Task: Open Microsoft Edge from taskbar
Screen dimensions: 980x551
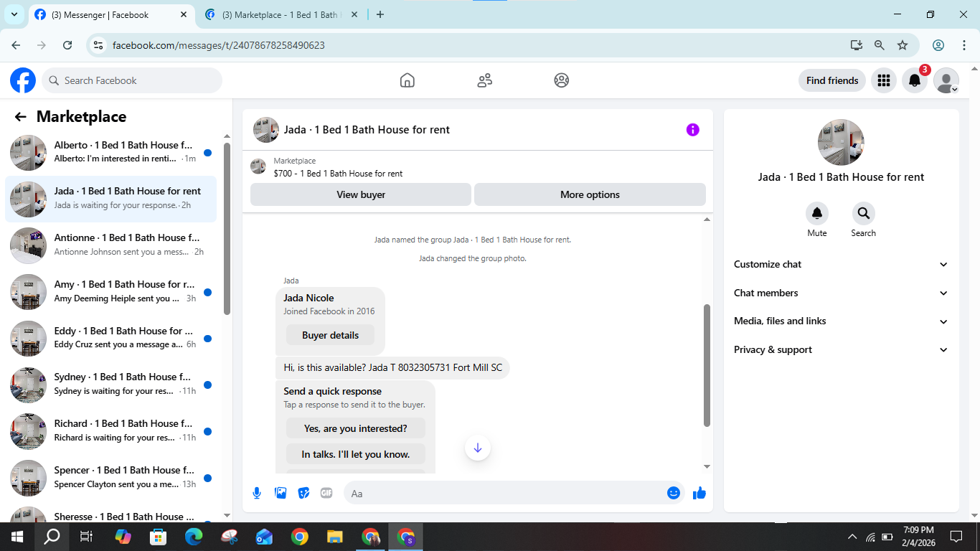Action: tap(194, 537)
